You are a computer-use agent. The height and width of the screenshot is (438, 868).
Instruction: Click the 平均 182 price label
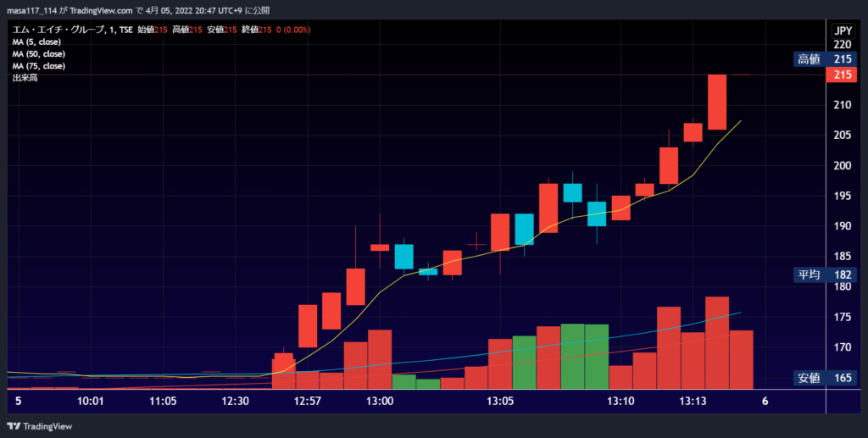click(x=825, y=274)
